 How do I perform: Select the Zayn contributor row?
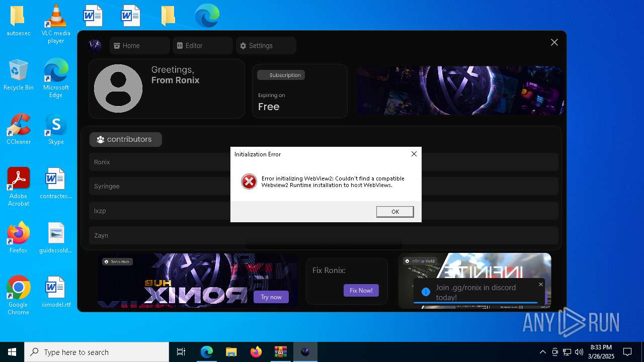pyautogui.click(x=324, y=235)
